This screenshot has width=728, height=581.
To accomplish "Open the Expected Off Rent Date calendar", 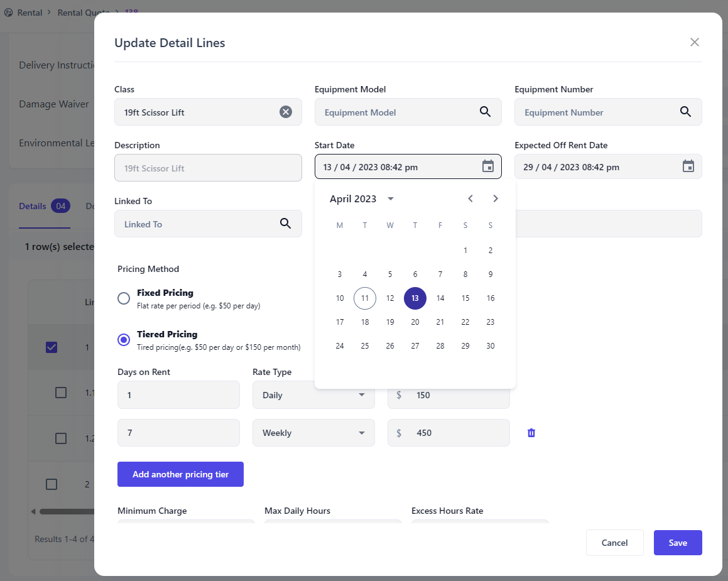I will (688, 166).
